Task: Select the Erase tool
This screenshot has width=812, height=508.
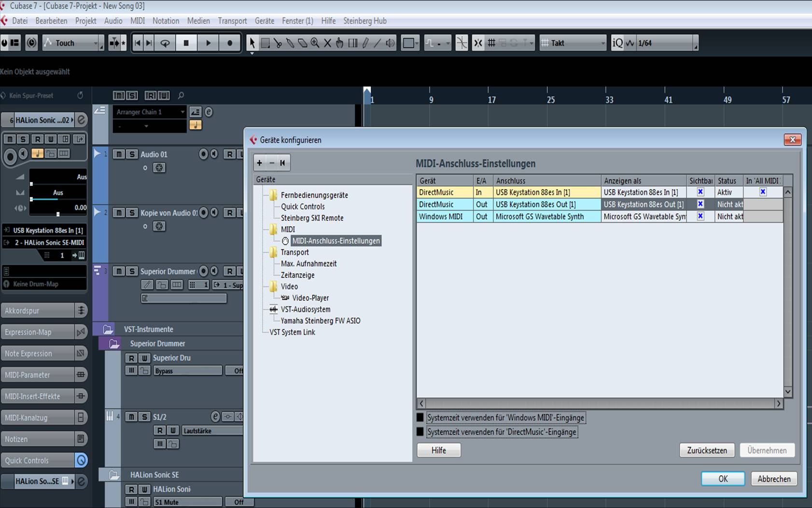Action: point(303,43)
